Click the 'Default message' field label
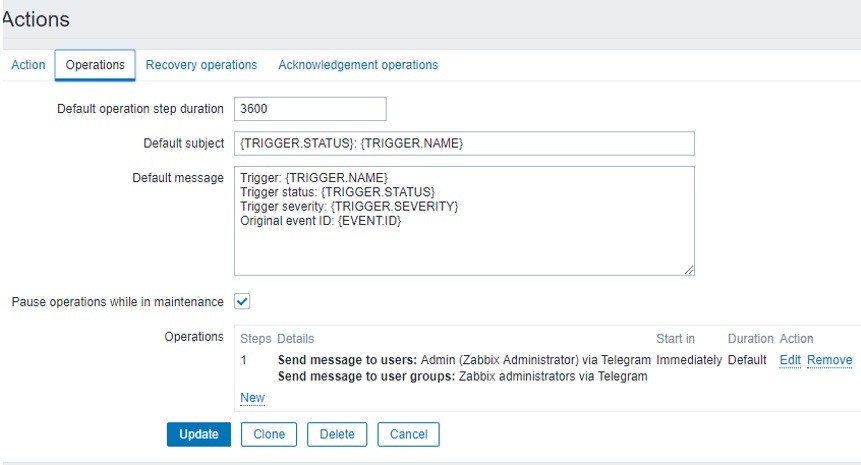This screenshot has width=861, height=465. point(178,178)
